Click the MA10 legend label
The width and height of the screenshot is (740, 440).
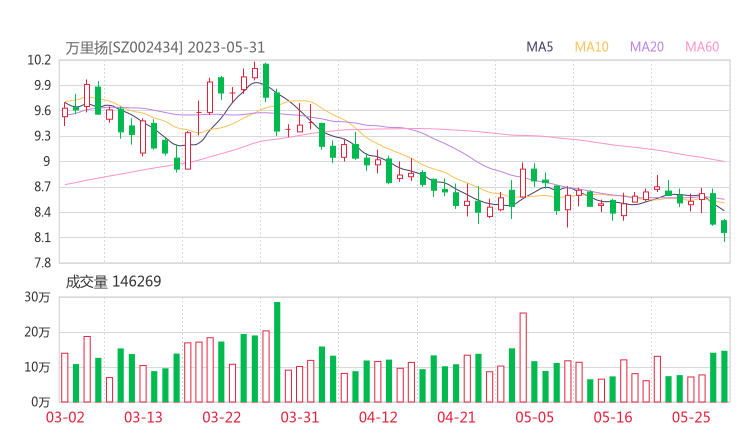591,47
